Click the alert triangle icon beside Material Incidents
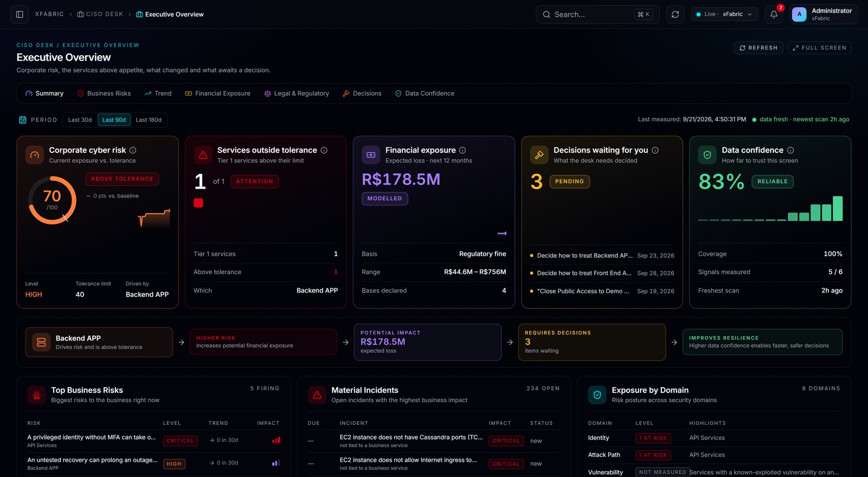 tap(317, 395)
